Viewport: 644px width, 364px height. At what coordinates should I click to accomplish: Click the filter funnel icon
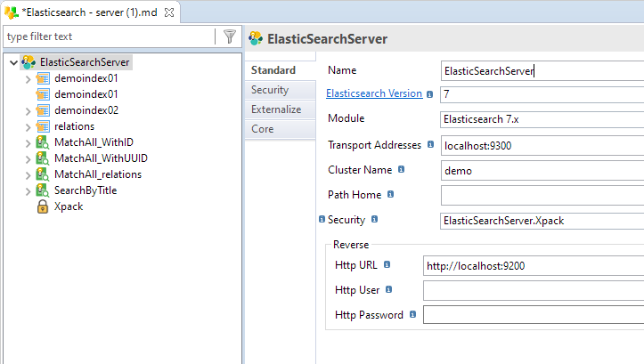click(230, 36)
